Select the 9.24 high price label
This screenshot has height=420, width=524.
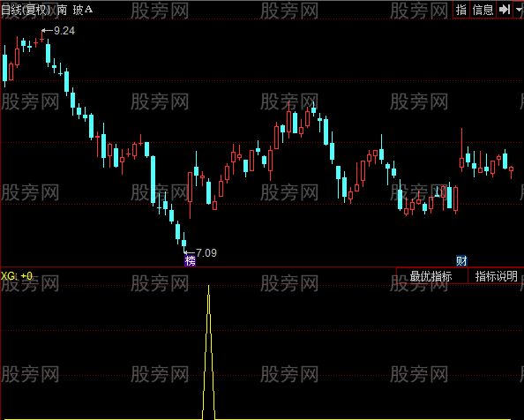coord(64,31)
